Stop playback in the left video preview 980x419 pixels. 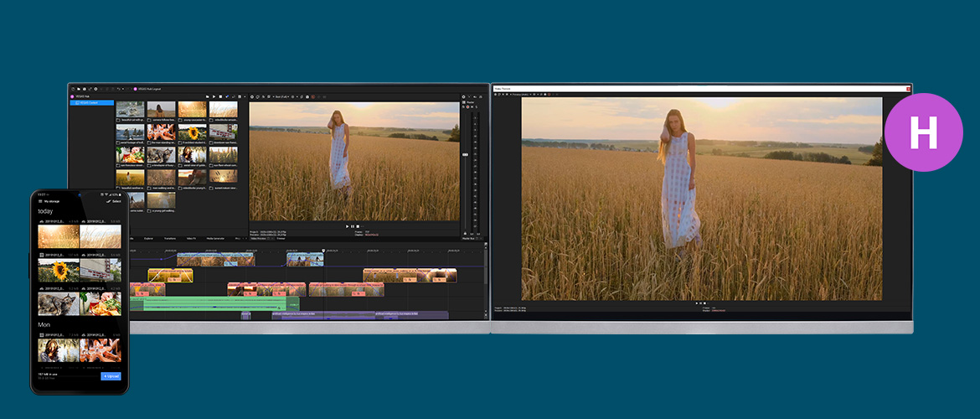click(x=358, y=226)
